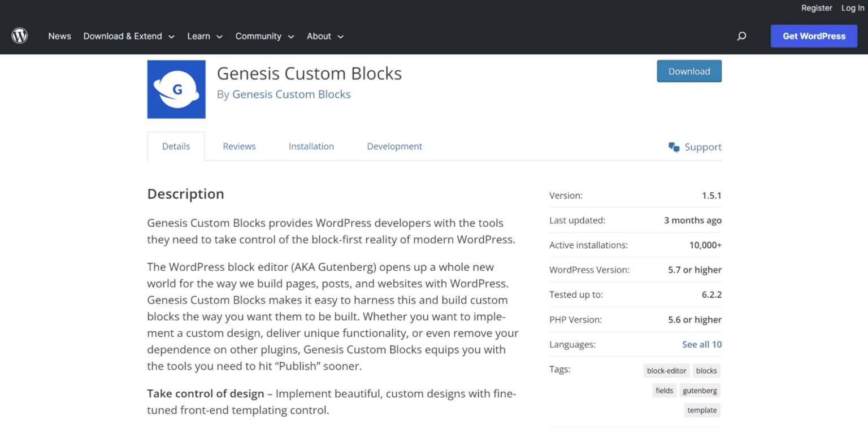The image size is (868, 429).
Task: Click the Log In link
Action: click(x=852, y=8)
